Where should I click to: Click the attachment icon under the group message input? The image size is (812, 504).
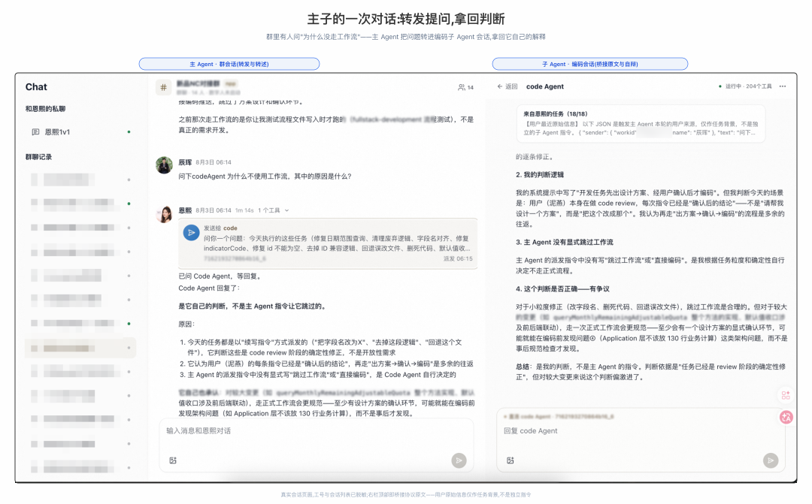tap(173, 460)
